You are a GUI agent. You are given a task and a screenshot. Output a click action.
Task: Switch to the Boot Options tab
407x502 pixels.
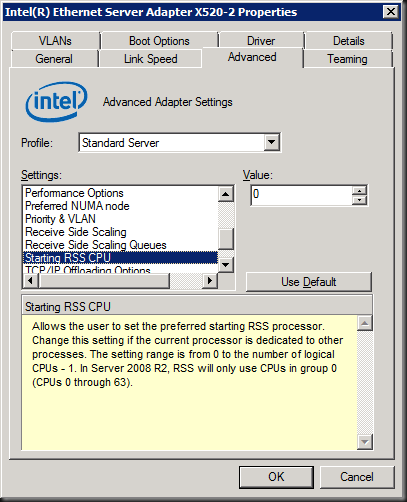coord(159,41)
